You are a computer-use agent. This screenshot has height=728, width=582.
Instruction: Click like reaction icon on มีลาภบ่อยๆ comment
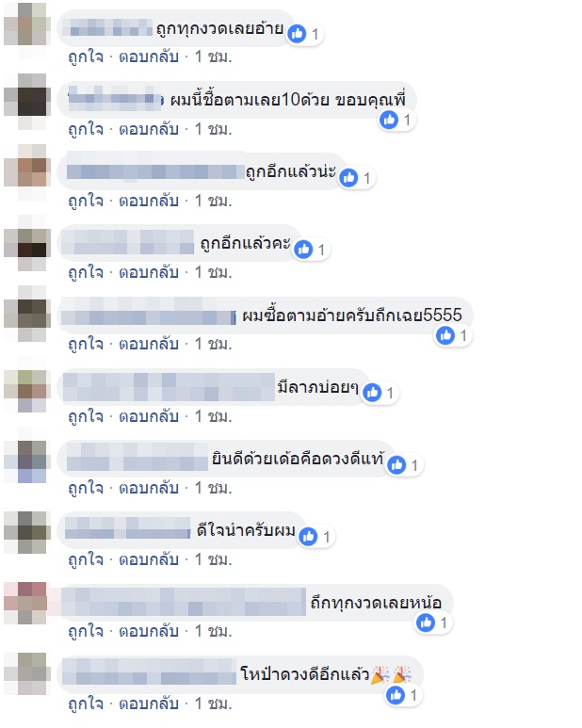tap(372, 393)
